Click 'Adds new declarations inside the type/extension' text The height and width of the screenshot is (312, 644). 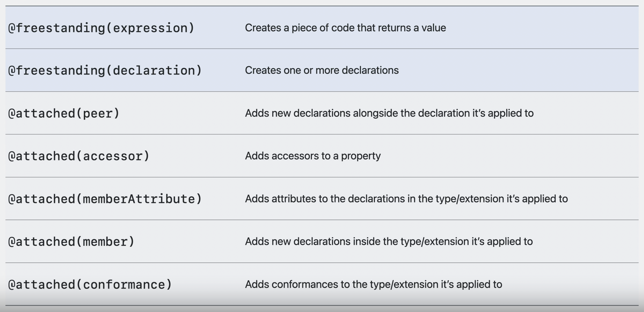389,242
